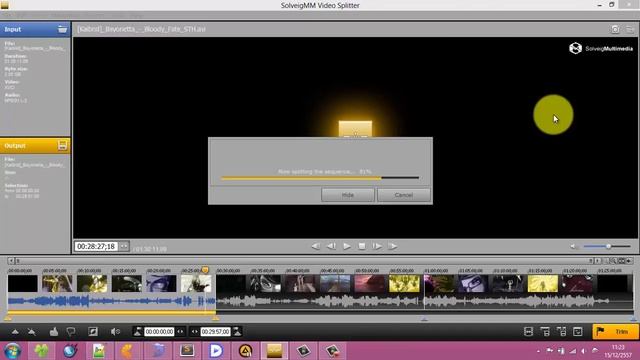Screen dimensions: 640x360
Task: Click the current position timecode field 00:28:27;18
Action: point(96,247)
